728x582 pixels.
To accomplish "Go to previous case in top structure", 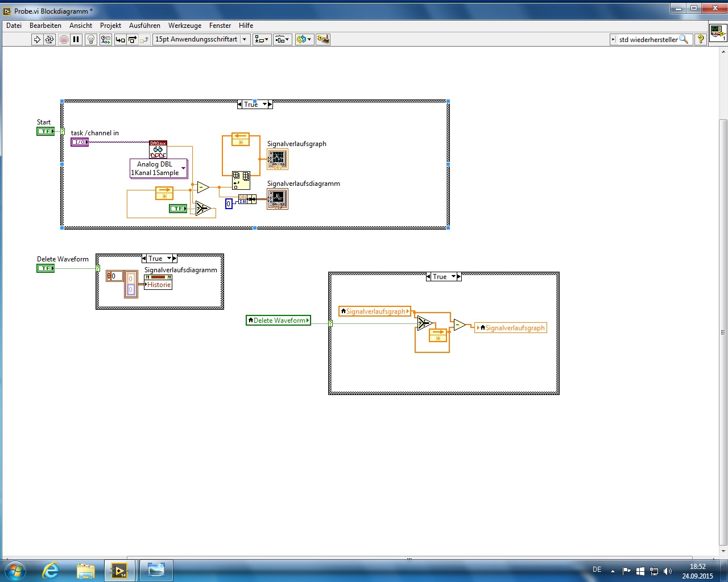I will pyautogui.click(x=240, y=105).
